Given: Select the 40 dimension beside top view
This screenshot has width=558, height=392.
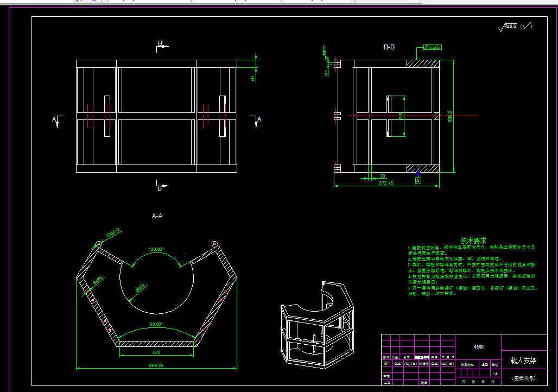Looking at the screenshot, I should 252,79.
